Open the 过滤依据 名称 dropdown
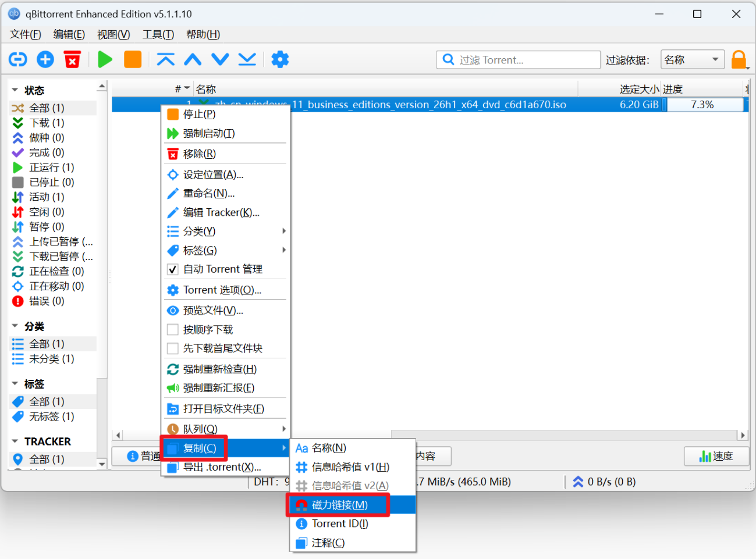 pos(693,59)
